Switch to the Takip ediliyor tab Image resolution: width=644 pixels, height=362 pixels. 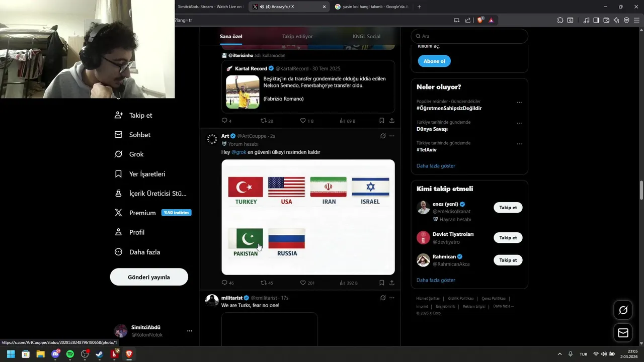[x=297, y=37]
